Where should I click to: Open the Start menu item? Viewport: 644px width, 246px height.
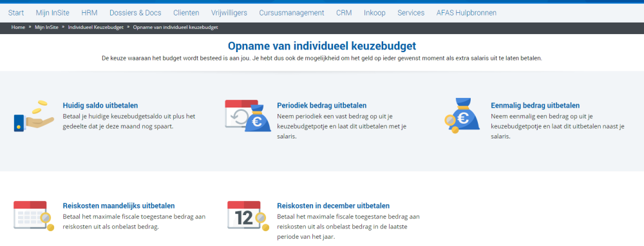(x=16, y=13)
